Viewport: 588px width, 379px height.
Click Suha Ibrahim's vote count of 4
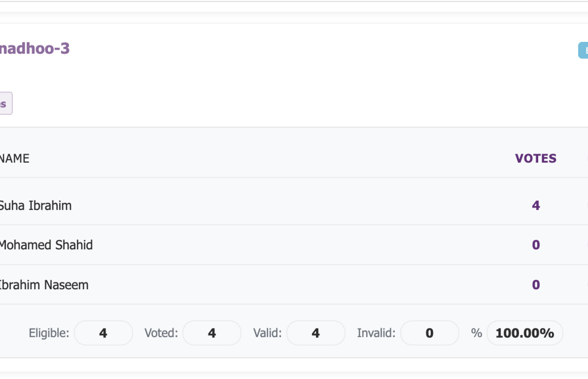tap(536, 206)
